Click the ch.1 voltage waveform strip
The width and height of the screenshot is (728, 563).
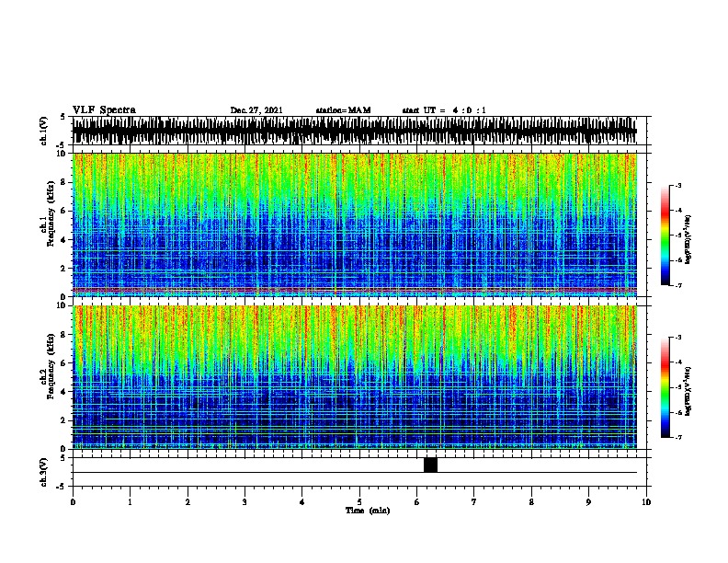click(355, 131)
